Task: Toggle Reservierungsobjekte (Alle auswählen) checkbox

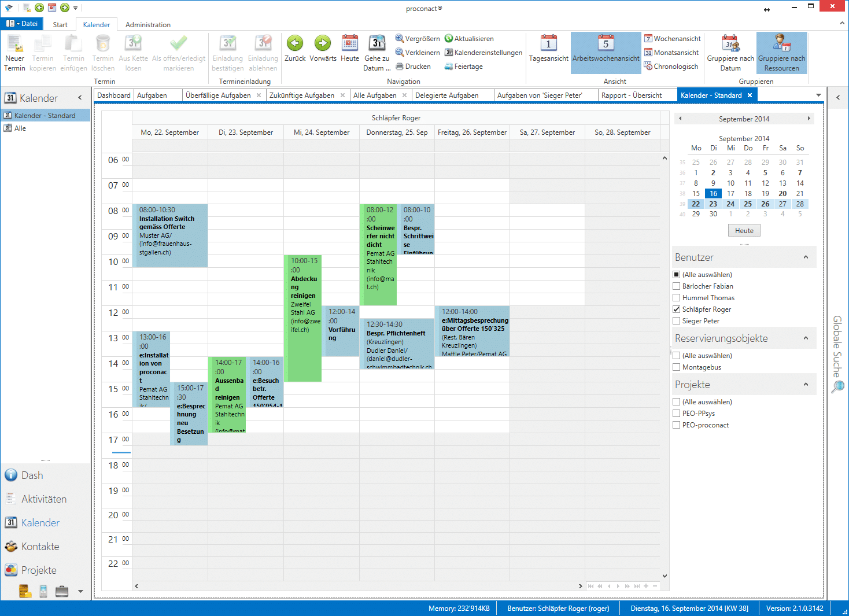Action: [x=676, y=356]
